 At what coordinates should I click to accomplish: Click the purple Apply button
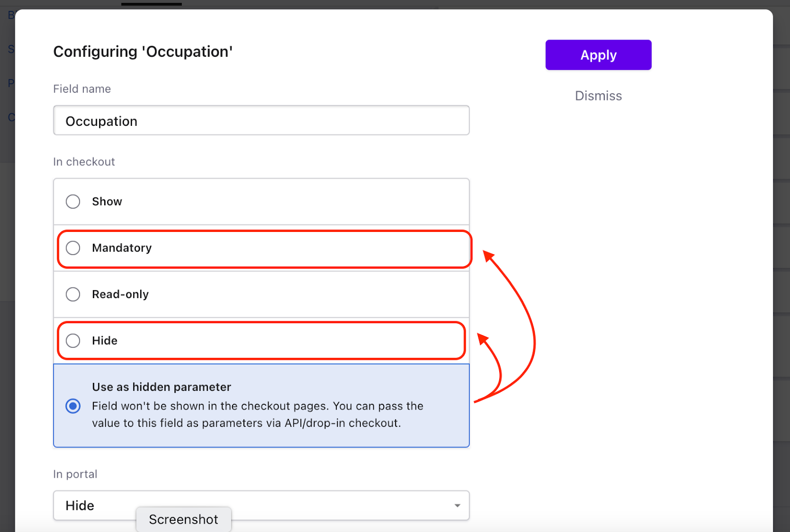pos(598,55)
